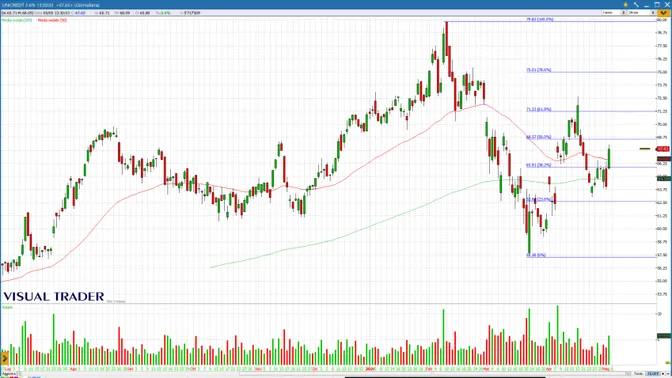Click the Feb month marker on time axis
This screenshot has width=672, height=378.
coord(429,369)
